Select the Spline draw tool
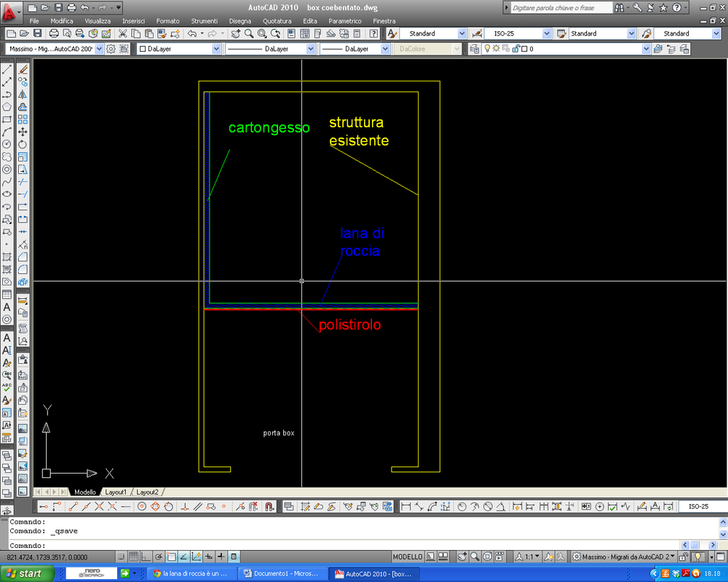 point(7,183)
